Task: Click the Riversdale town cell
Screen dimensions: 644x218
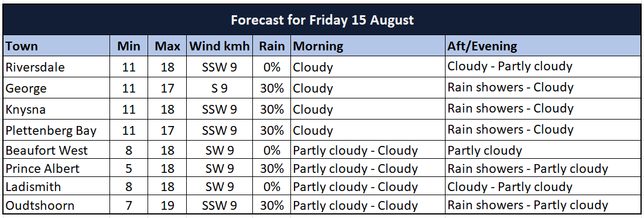Action: tap(57, 67)
